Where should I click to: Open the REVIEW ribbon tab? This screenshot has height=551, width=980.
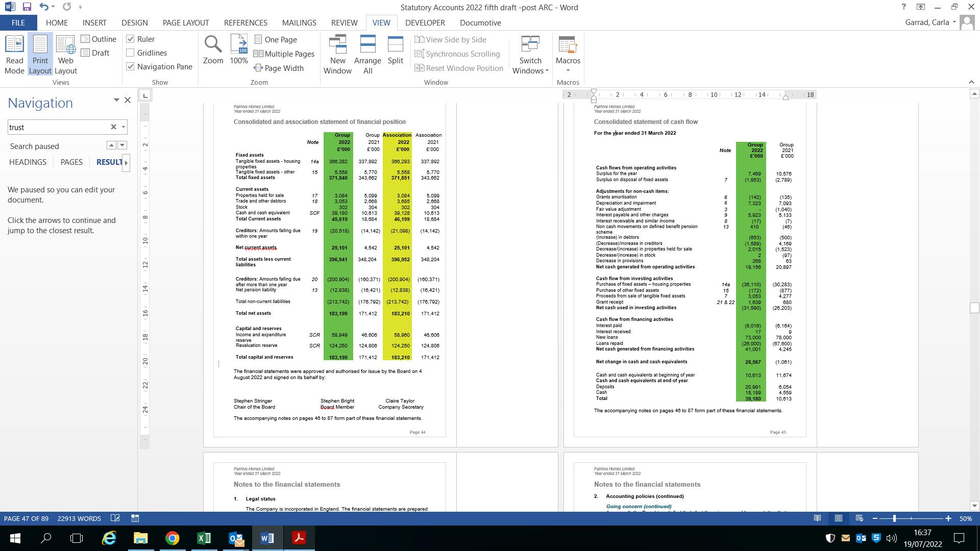(344, 23)
